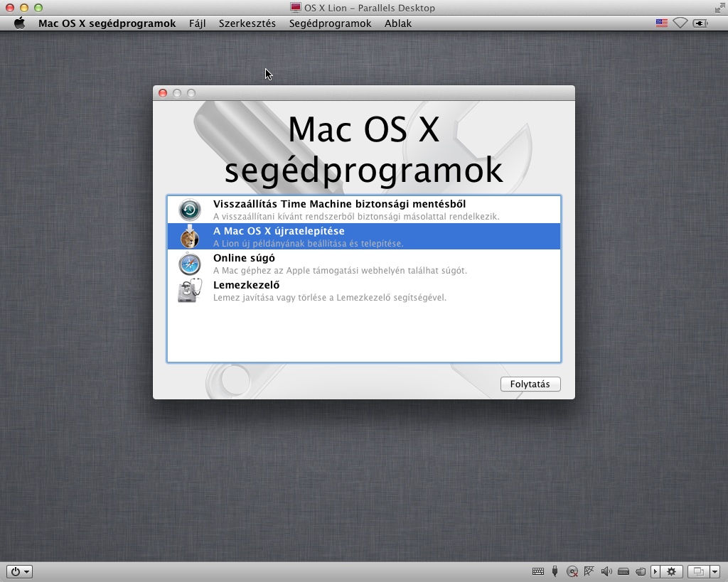Select the Time Machine restore icon

[x=189, y=210]
